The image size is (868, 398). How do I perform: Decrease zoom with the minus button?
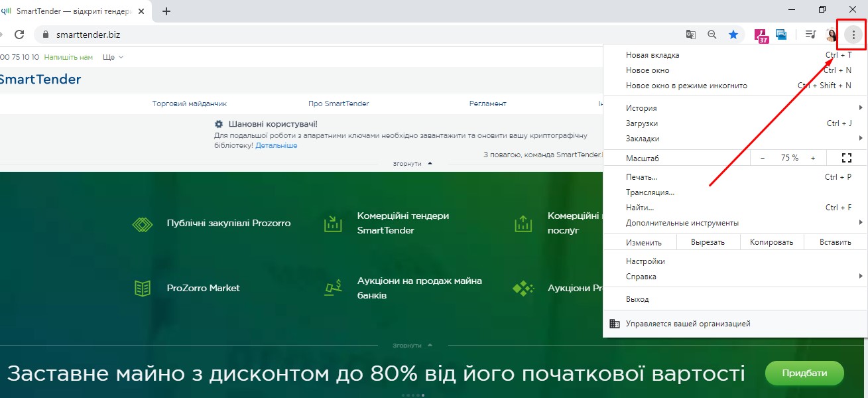763,158
